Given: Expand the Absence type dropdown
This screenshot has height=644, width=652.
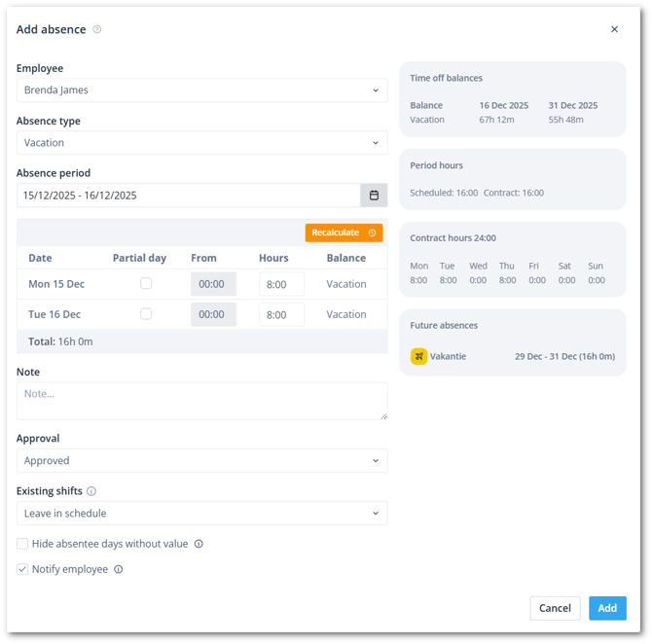Looking at the screenshot, I should tap(201, 143).
